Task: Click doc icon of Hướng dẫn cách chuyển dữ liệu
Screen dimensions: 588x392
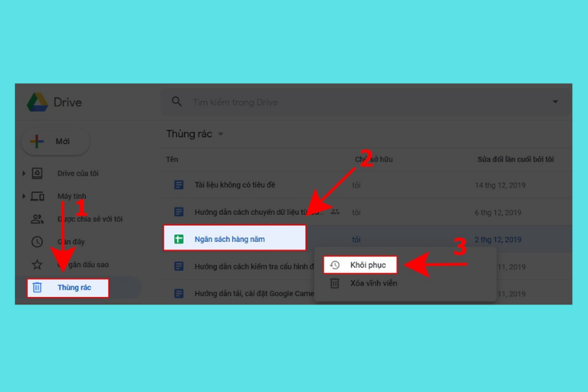Action: [x=179, y=213]
